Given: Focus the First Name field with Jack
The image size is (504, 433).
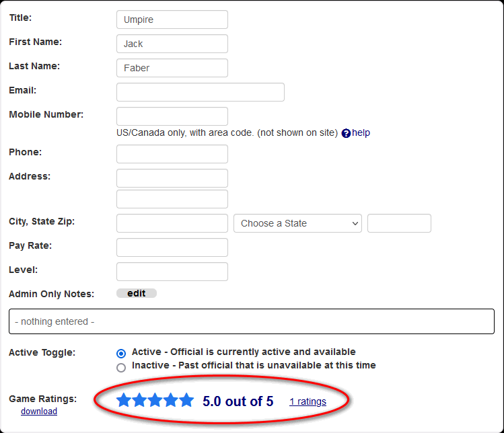Looking at the screenshot, I should pos(172,44).
